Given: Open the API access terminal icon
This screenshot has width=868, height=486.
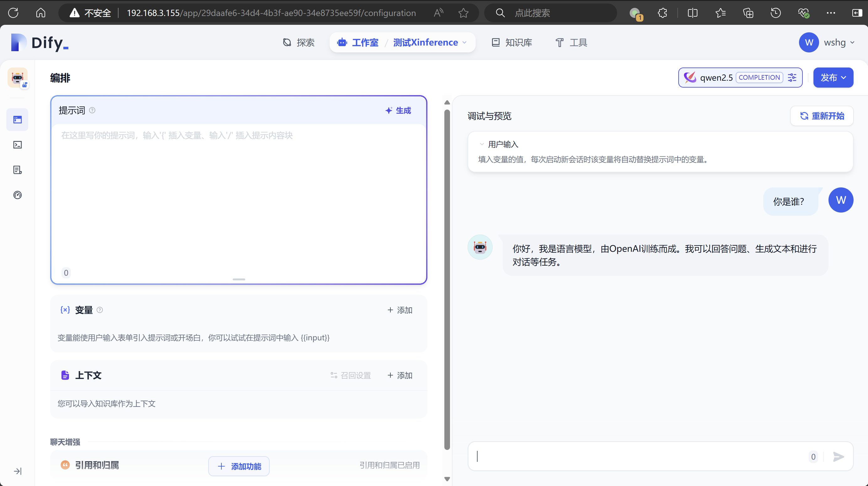Looking at the screenshot, I should pyautogui.click(x=18, y=145).
